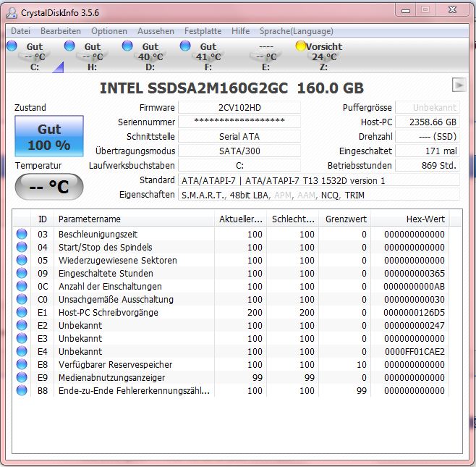Select drive D: at 40 °C

(150, 56)
